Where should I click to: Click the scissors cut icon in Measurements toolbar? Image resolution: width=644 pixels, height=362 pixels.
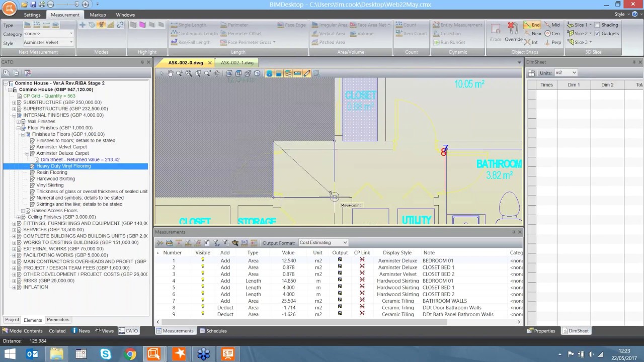point(160,243)
